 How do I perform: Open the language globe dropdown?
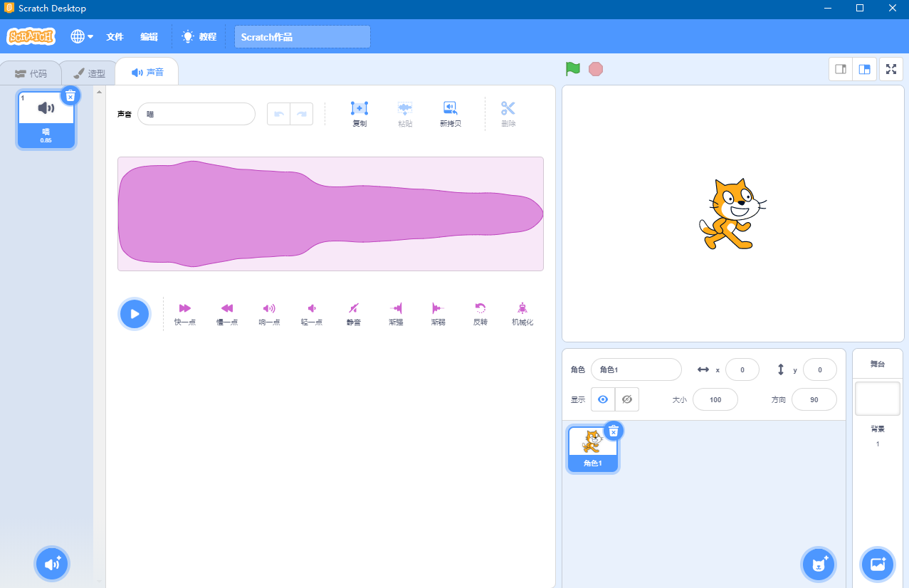pyautogui.click(x=80, y=36)
